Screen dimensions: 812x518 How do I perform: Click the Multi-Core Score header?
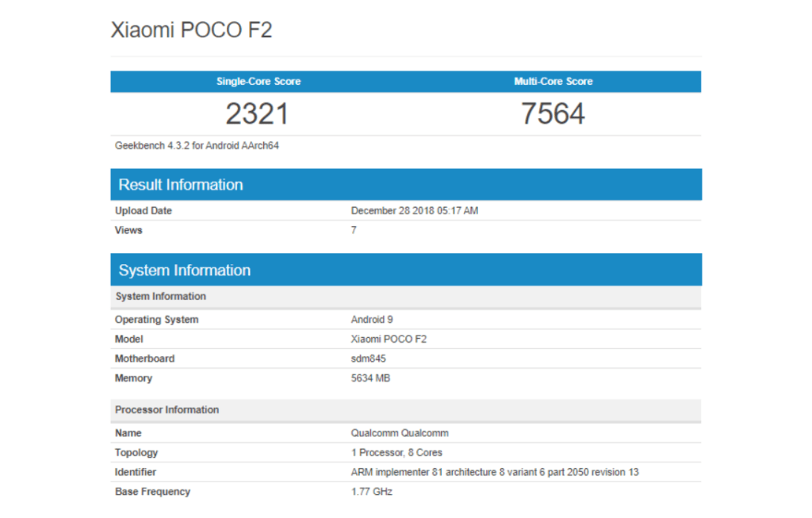pos(553,82)
